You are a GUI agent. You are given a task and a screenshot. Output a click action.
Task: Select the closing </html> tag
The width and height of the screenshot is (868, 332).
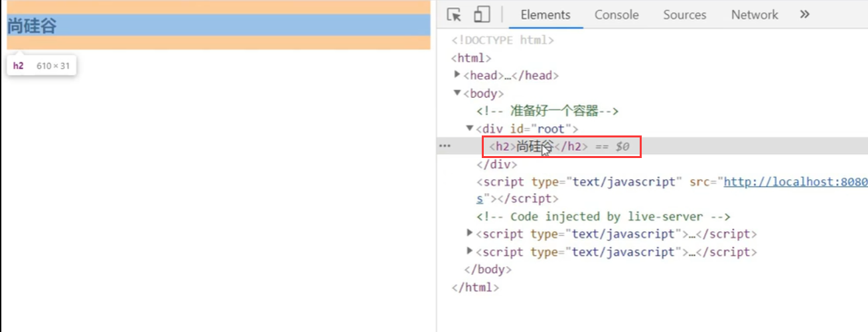(474, 288)
